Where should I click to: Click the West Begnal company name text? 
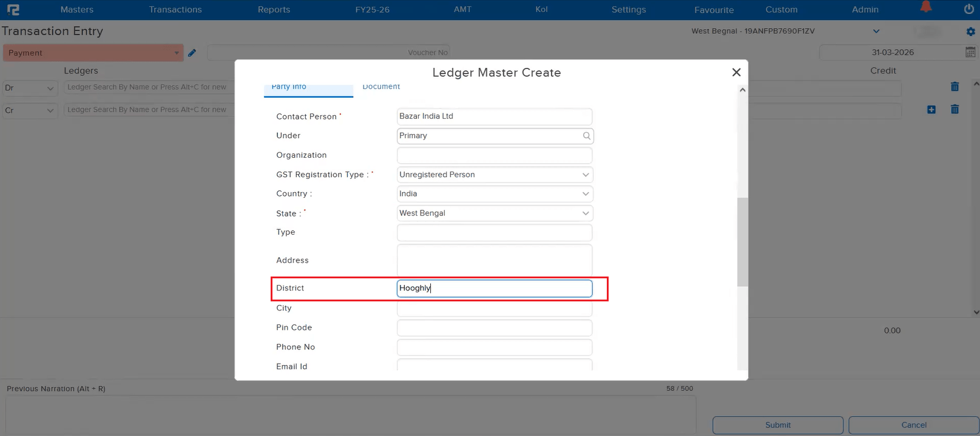coord(753,31)
